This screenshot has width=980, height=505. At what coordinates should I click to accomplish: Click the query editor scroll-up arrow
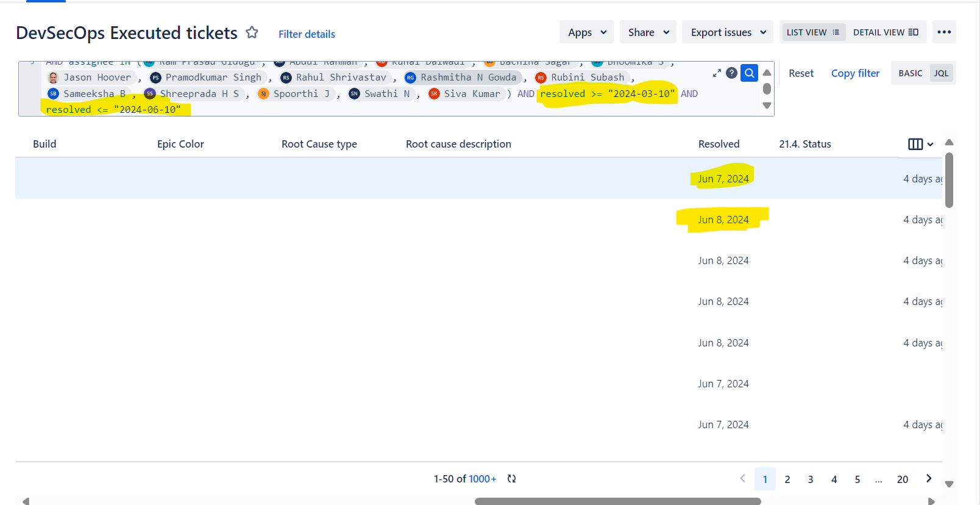click(767, 73)
